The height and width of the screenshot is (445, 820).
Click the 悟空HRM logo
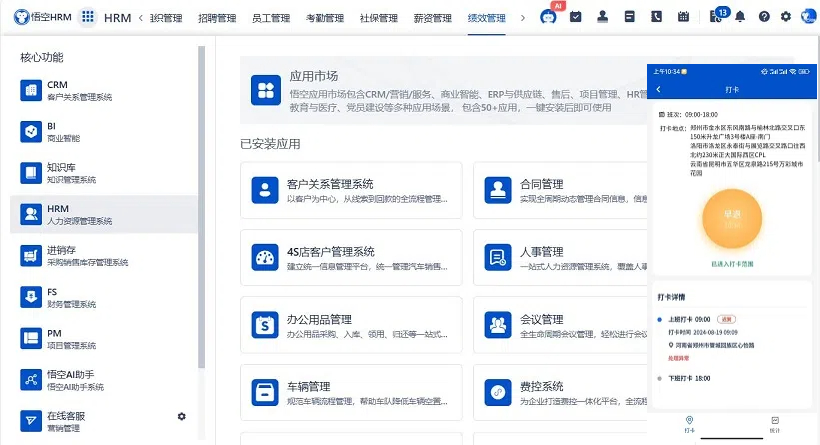point(42,17)
